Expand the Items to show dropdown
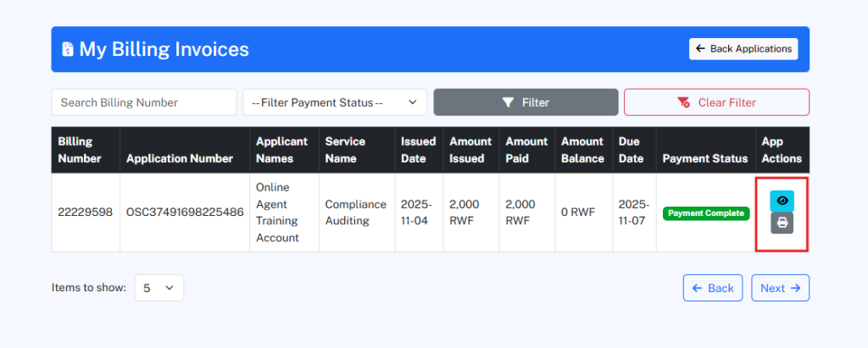The height and width of the screenshot is (348, 868). (159, 288)
